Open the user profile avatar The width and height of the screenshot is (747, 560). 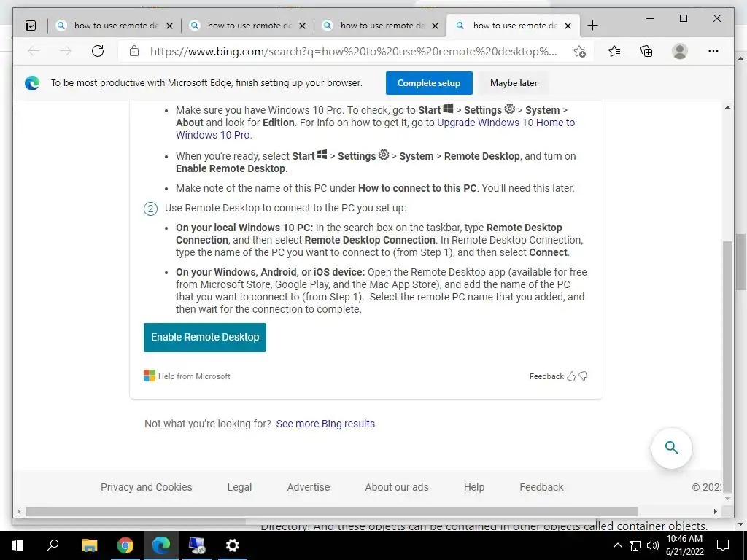coord(680,51)
